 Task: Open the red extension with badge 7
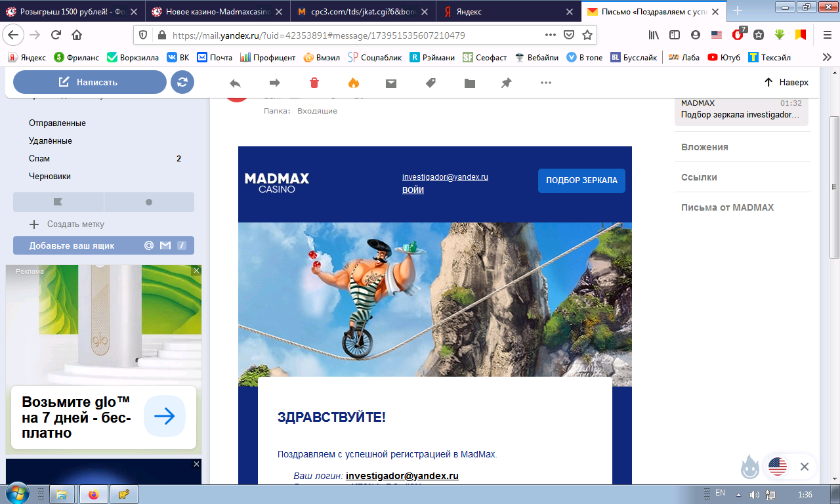tap(738, 34)
